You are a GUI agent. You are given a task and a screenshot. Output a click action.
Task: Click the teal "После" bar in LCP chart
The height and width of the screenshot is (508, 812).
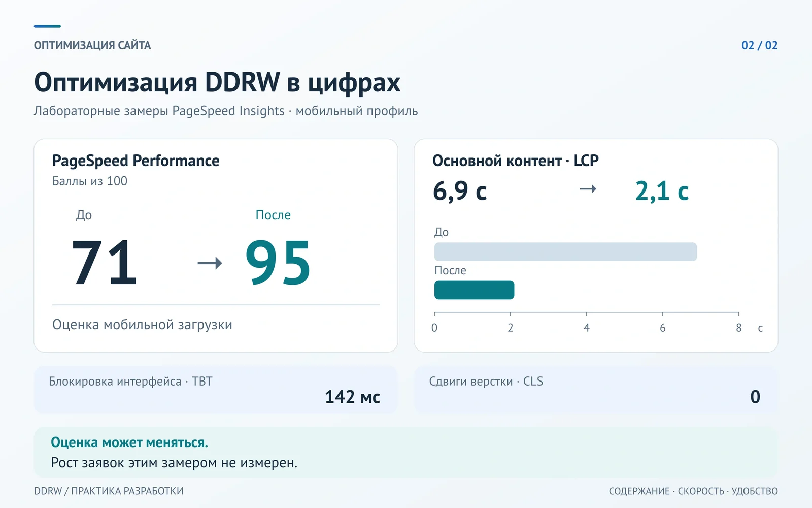tap(474, 290)
